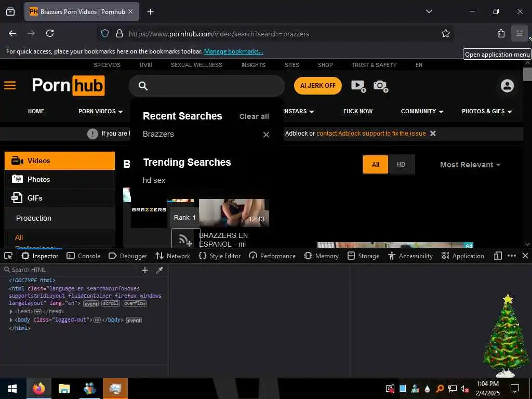Open the user account avatar menu
This screenshot has height=399, width=532.
pyautogui.click(x=507, y=86)
